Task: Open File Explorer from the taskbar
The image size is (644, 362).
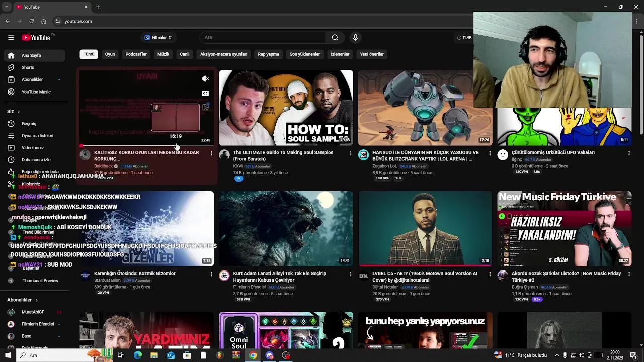Action: (x=154, y=355)
